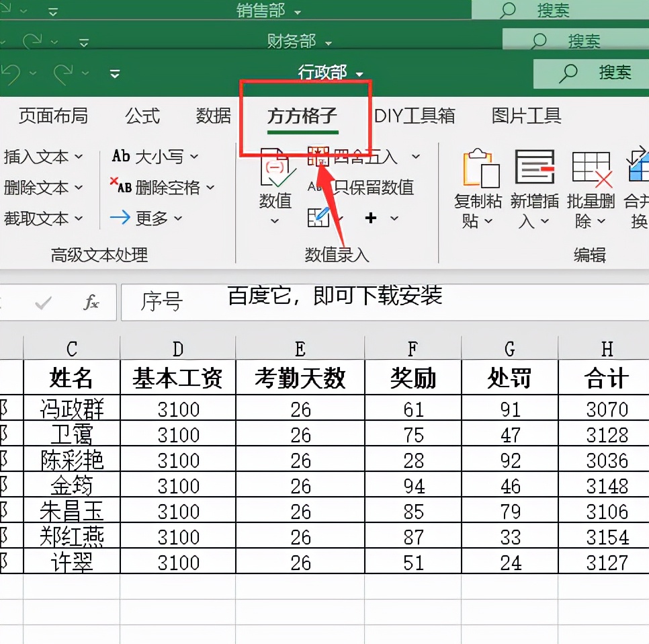Screen dimensions: 649x644
Task: Open Redo history dropdown in 行政部 window
Action: point(85,74)
